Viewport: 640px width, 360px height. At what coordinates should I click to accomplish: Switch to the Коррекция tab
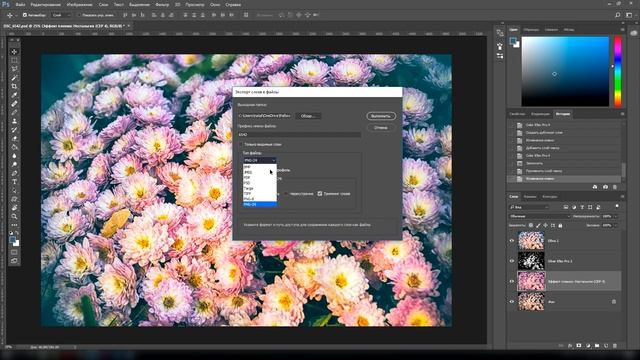point(540,114)
